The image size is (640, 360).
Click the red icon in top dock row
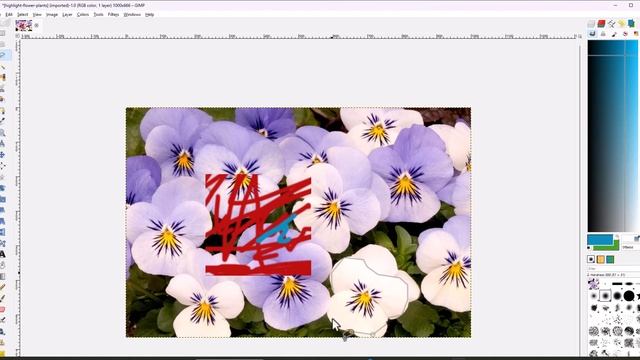click(601, 24)
